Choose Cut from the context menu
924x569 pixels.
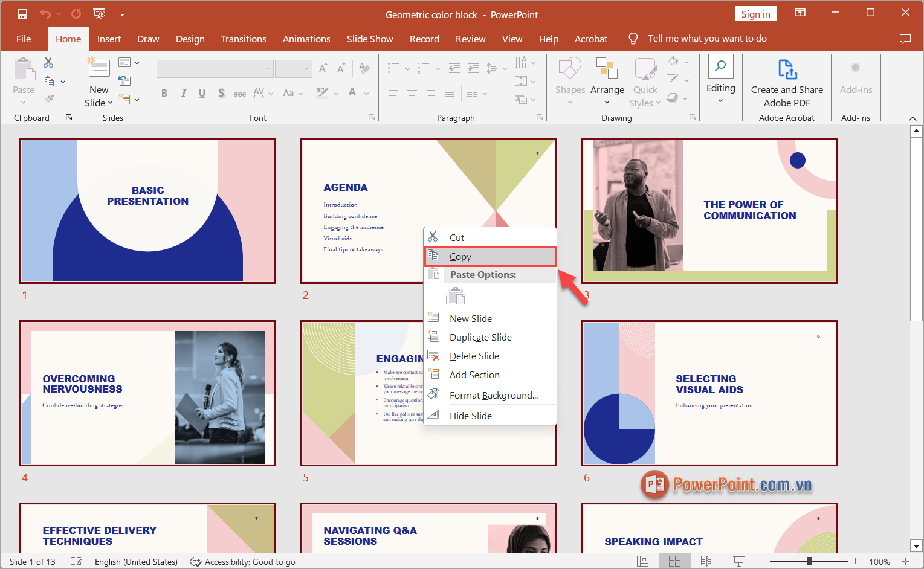(x=490, y=237)
